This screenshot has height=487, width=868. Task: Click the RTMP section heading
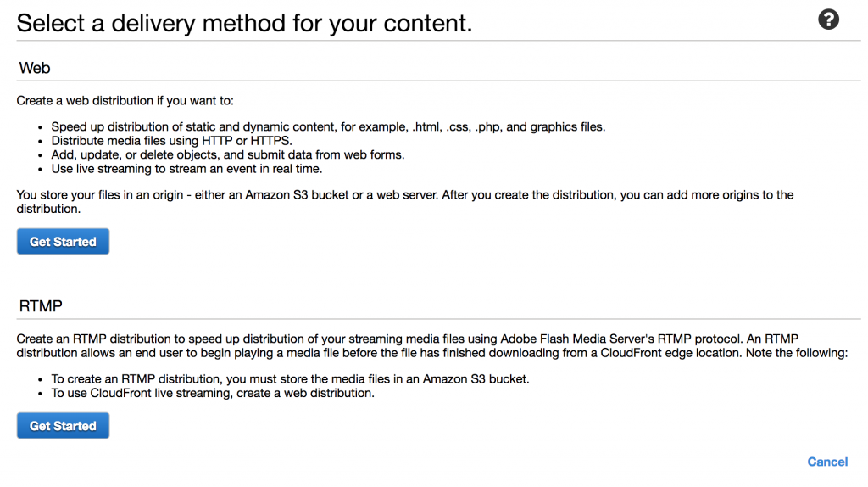coord(41,305)
